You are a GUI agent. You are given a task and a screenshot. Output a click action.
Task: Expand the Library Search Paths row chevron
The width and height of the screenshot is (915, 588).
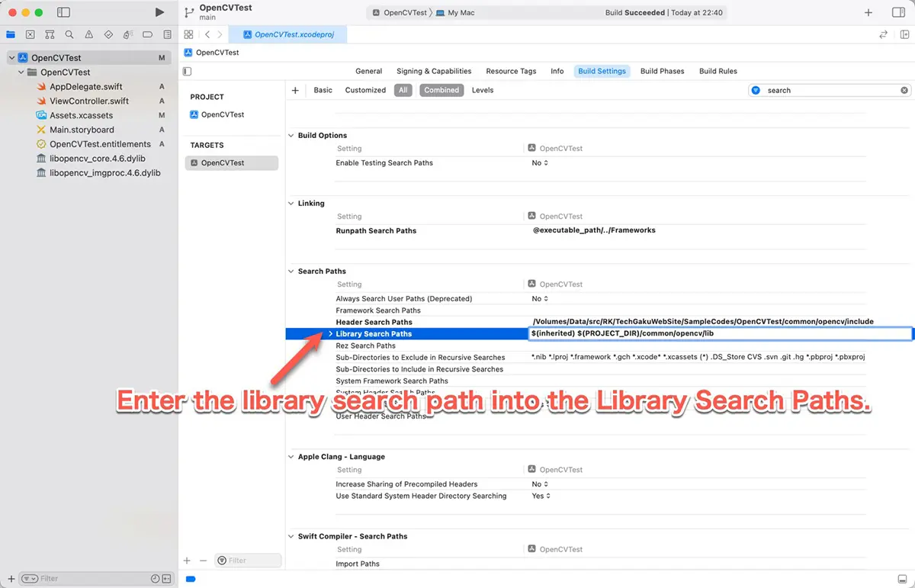[x=330, y=334]
